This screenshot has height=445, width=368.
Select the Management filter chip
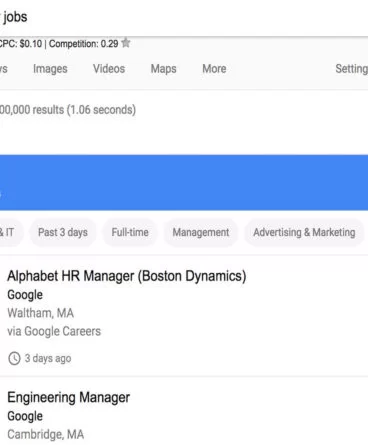coord(201,232)
